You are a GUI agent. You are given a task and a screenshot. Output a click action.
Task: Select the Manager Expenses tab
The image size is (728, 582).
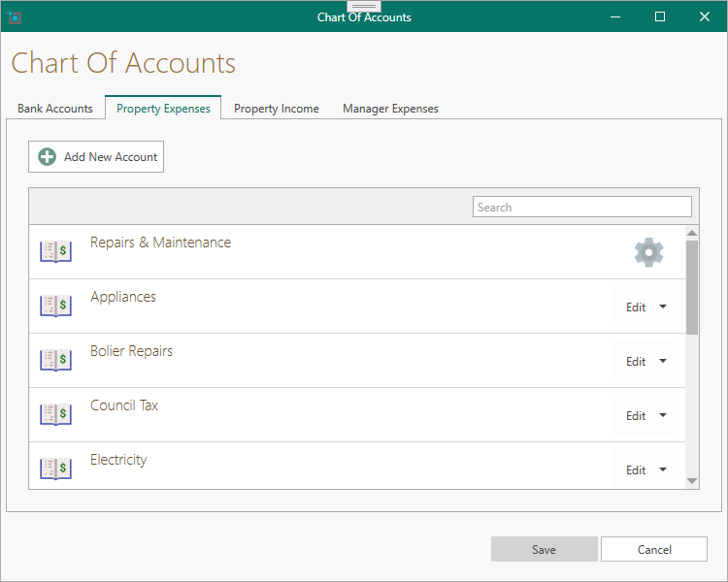pos(390,109)
